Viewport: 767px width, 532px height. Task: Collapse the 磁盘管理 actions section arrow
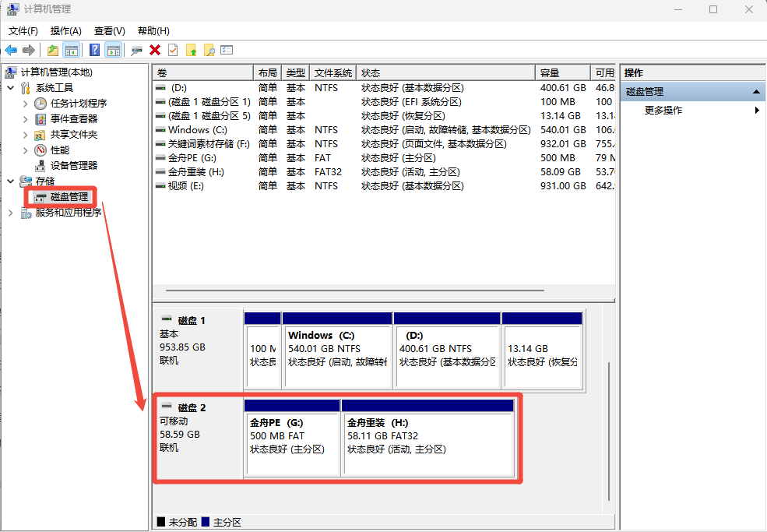755,92
